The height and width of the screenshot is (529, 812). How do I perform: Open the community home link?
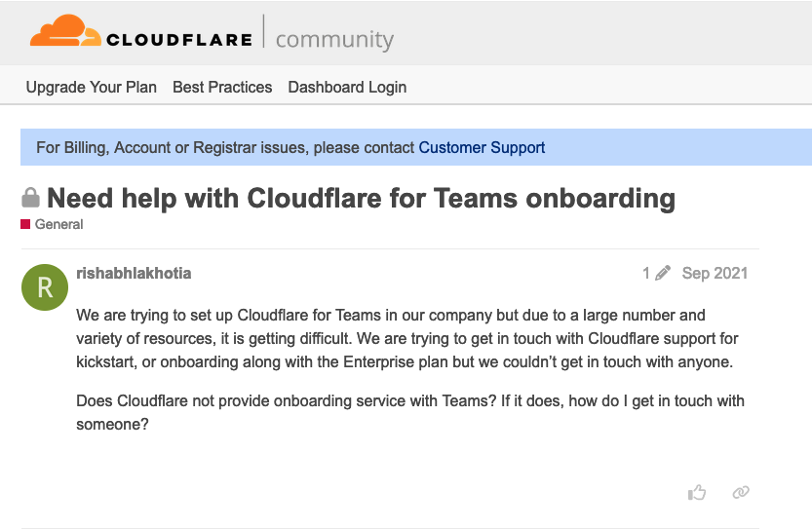334,39
